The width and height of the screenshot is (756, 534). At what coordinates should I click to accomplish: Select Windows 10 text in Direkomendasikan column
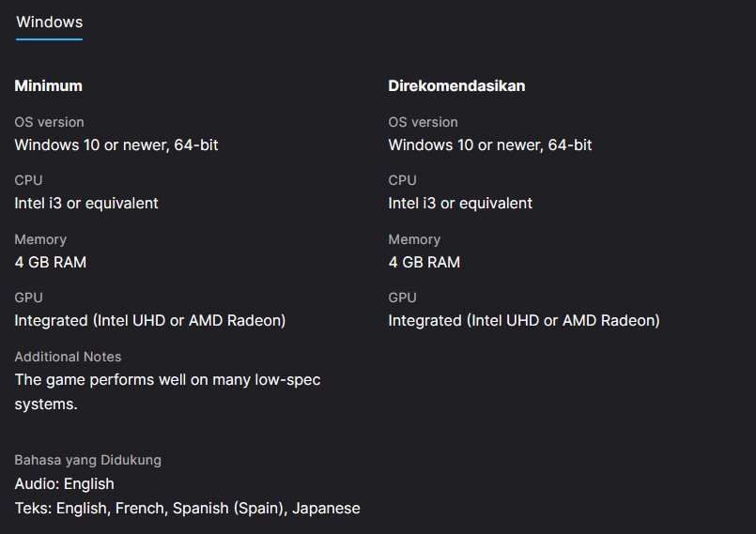[490, 145]
